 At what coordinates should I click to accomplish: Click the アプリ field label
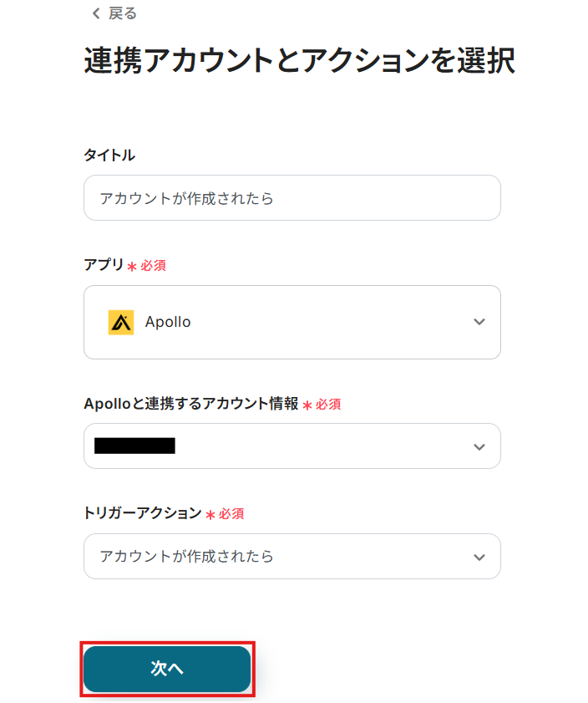click(x=104, y=265)
